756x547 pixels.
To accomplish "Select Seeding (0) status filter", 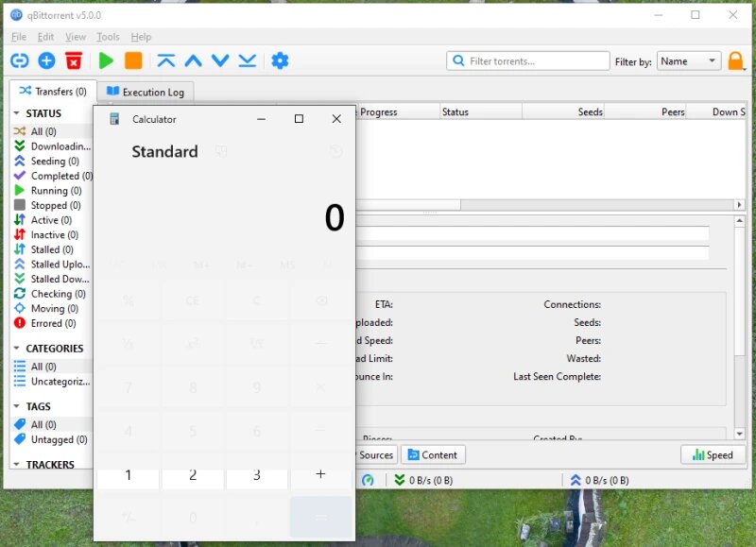I will pyautogui.click(x=52, y=161).
